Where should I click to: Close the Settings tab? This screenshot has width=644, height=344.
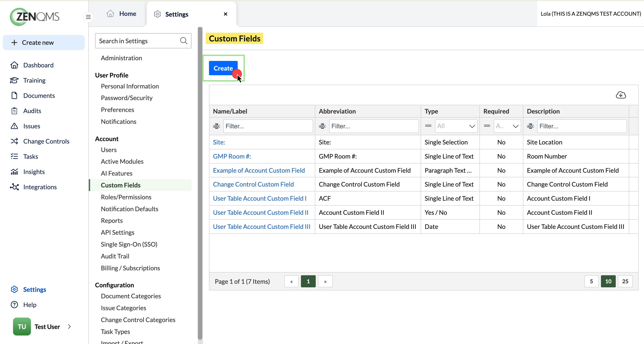click(x=226, y=14)
